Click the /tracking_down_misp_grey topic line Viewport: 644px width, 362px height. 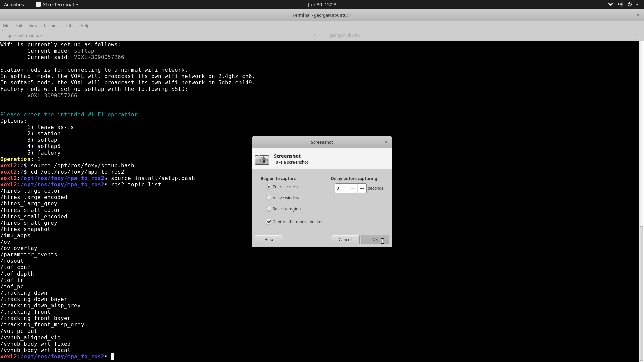tap(41, 306)
